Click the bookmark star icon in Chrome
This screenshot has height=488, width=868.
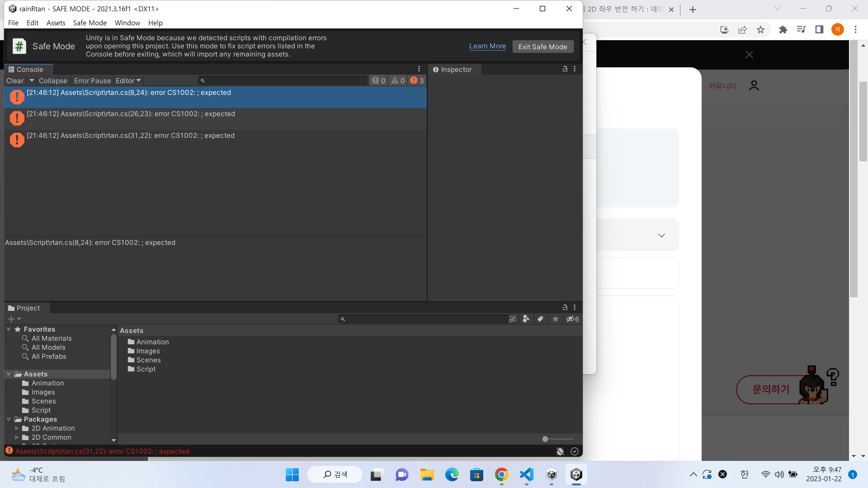761,30
